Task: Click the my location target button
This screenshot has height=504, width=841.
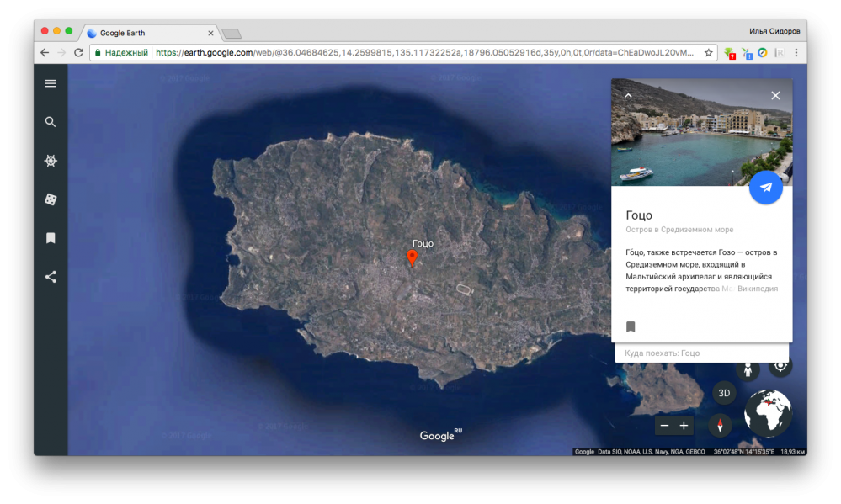Action: coord(780,365)
